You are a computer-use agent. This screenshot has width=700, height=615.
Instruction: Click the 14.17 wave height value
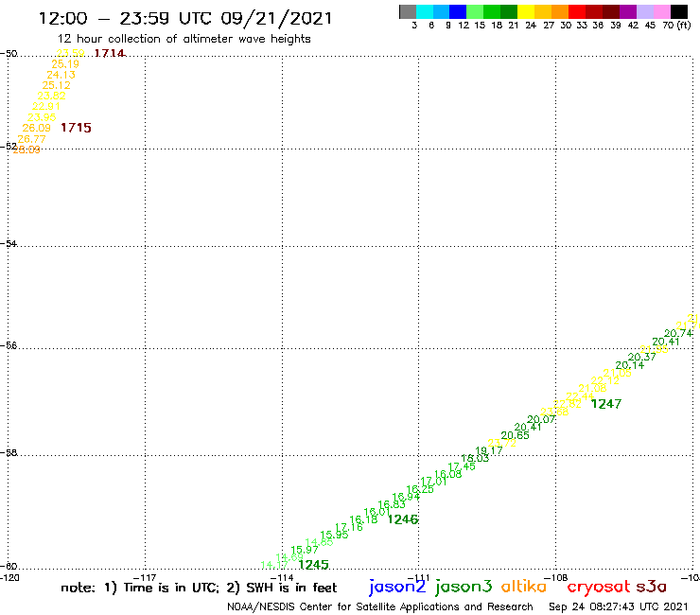[274, 566]
